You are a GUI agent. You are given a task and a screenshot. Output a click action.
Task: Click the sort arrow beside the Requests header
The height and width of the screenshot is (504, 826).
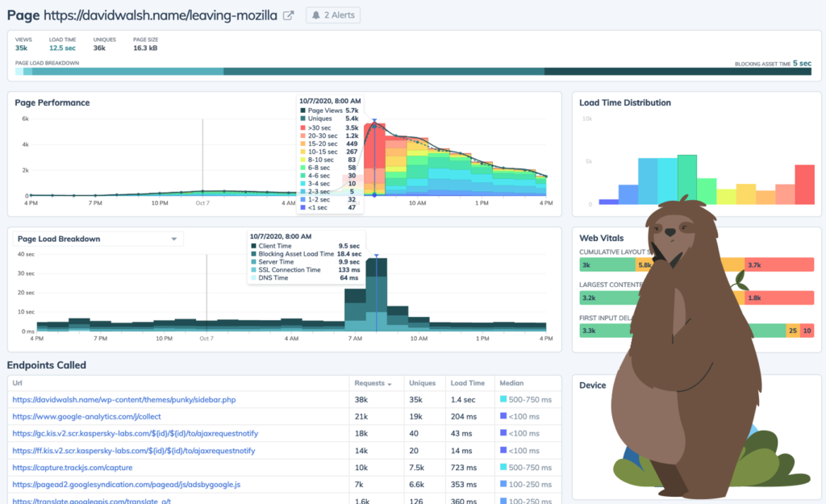point(390,384)
